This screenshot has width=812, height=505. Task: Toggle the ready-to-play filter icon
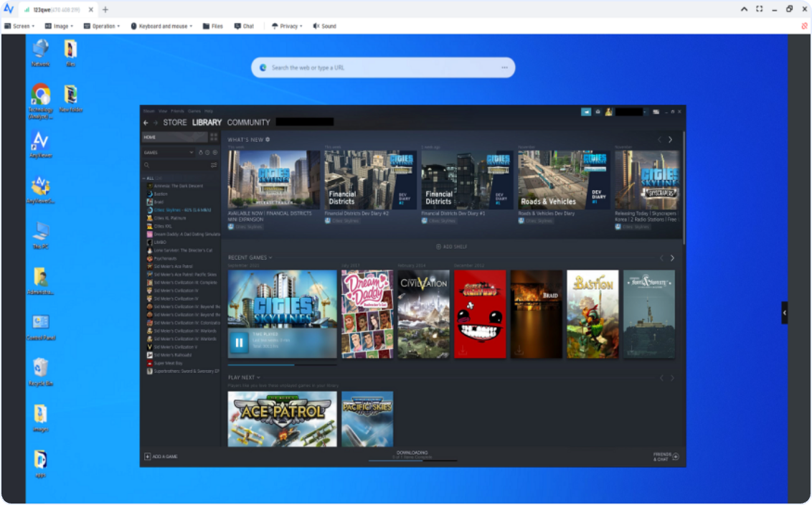[214, 153]
